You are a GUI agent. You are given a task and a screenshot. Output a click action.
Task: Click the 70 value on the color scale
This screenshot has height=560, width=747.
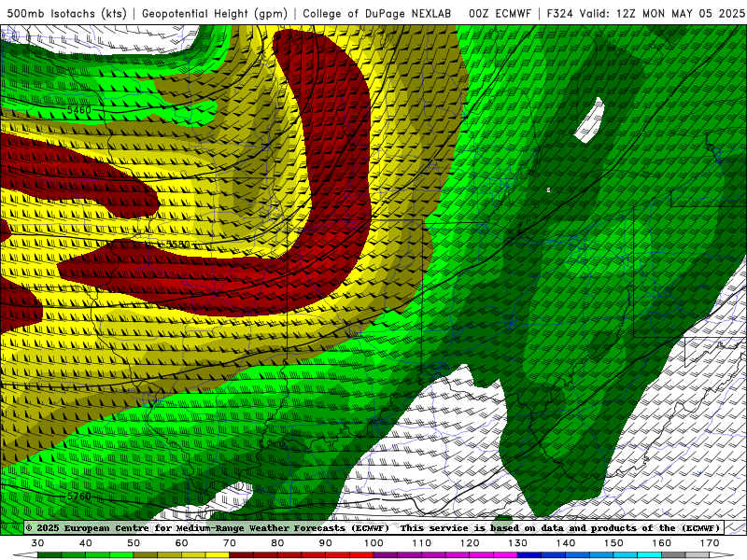pos(230,543)
